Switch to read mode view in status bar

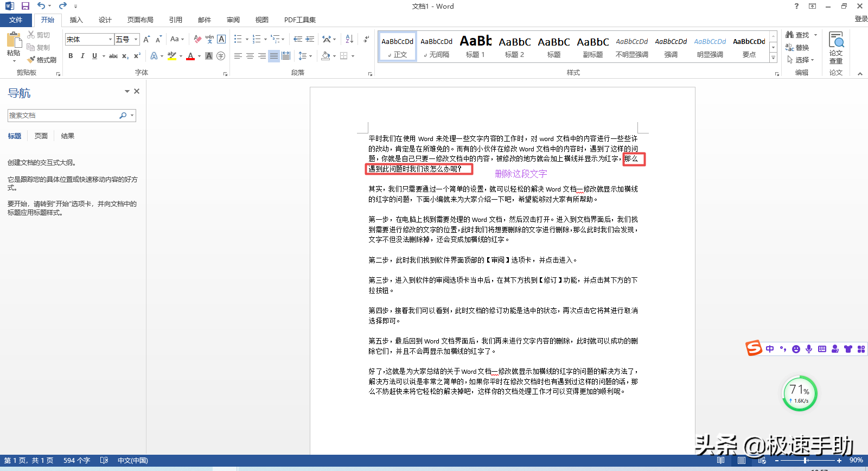coord(720,460)
